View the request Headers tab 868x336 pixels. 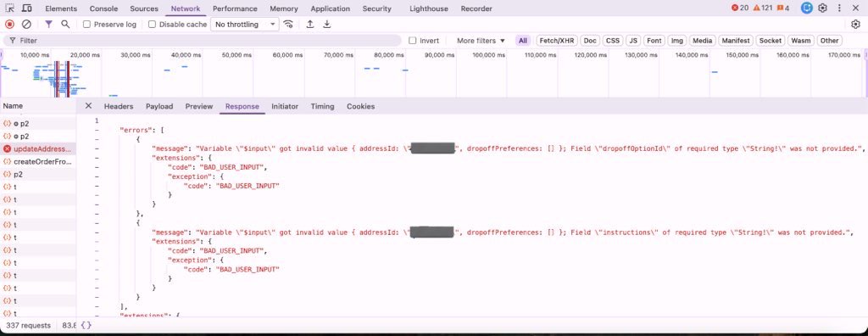point(119,106)
